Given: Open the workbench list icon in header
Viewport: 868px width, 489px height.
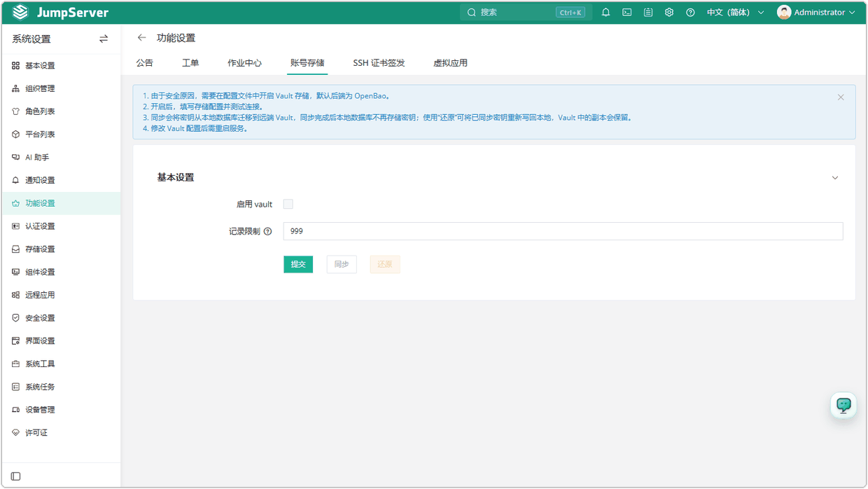Looking at the screenshot, I should (648, 13).
